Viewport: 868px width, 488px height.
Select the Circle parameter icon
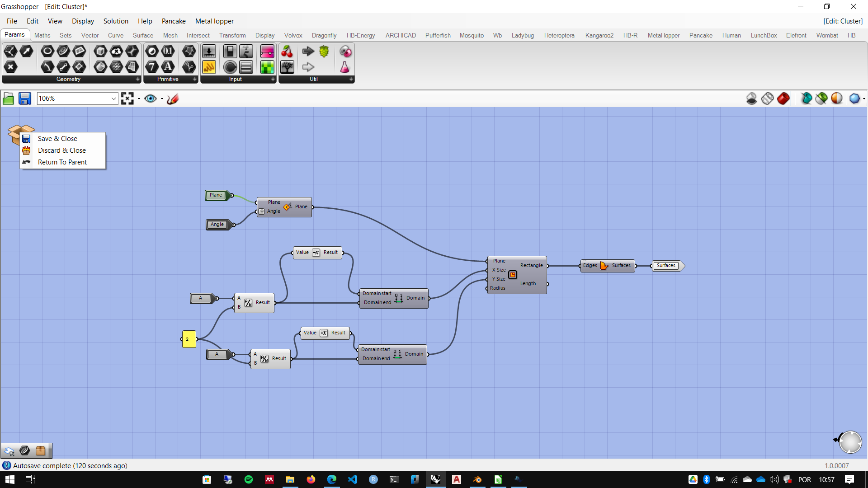[47, 52]
